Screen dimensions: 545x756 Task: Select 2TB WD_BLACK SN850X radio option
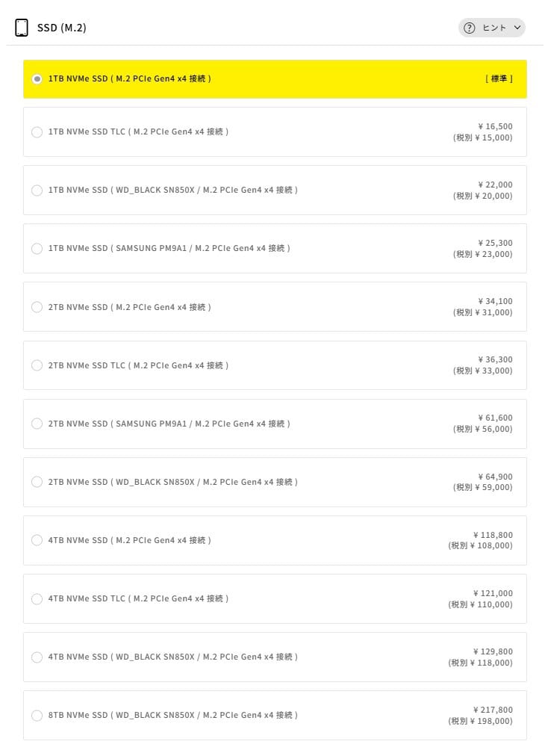[x=37, y=482]
